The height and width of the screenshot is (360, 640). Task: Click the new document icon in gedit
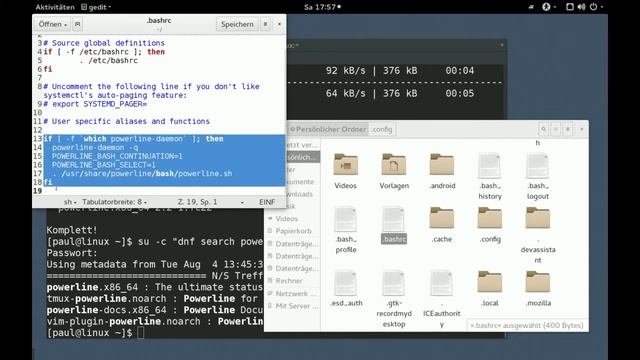tap(77, 24)
